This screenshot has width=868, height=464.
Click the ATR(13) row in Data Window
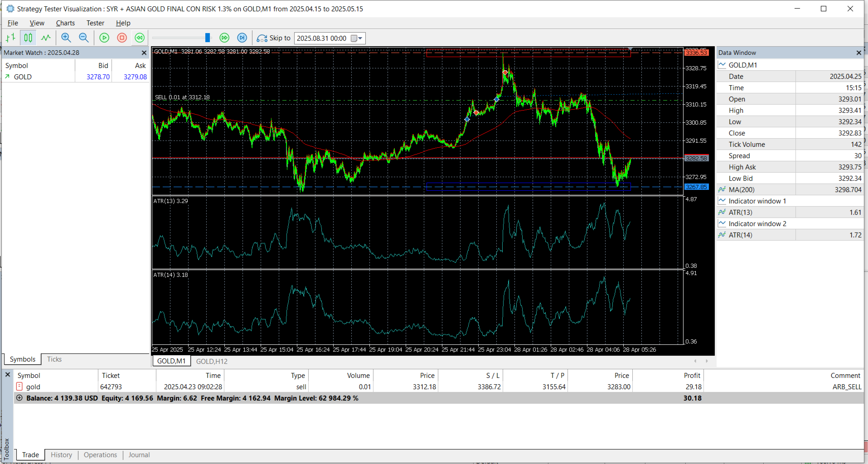coord(790,213)
